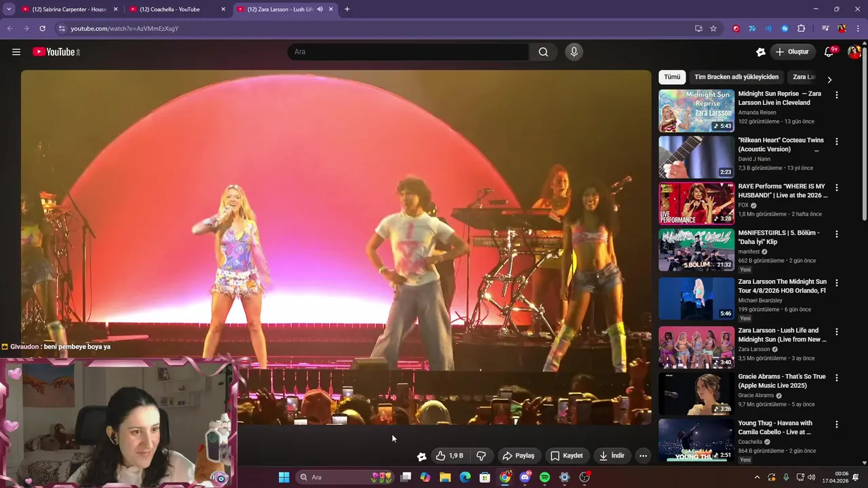Close the Coachella tab
The height and width of the screenshot is (488, 868).
click(223, 9)
